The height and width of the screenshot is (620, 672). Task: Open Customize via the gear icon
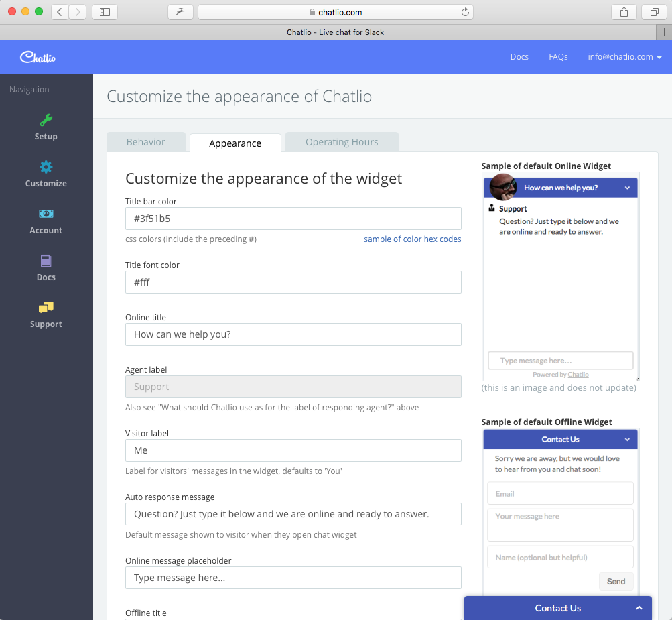coord(46,166)
